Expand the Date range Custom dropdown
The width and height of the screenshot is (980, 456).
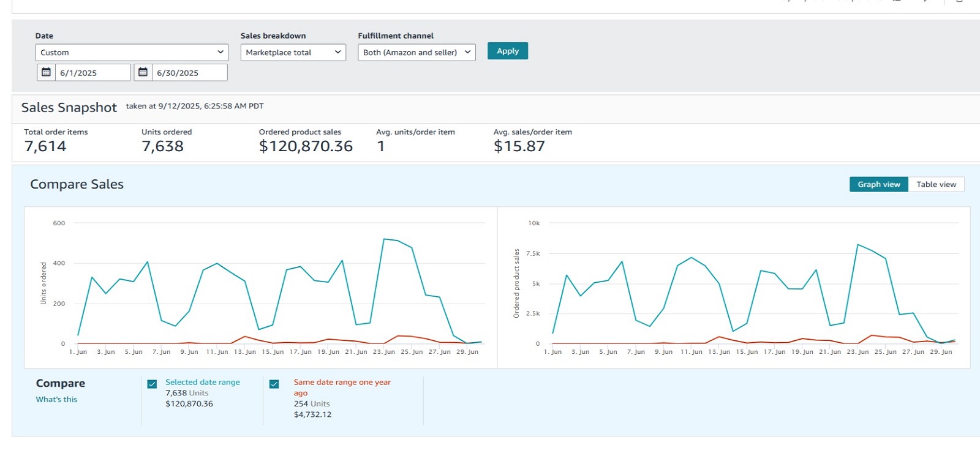[132, 53]
